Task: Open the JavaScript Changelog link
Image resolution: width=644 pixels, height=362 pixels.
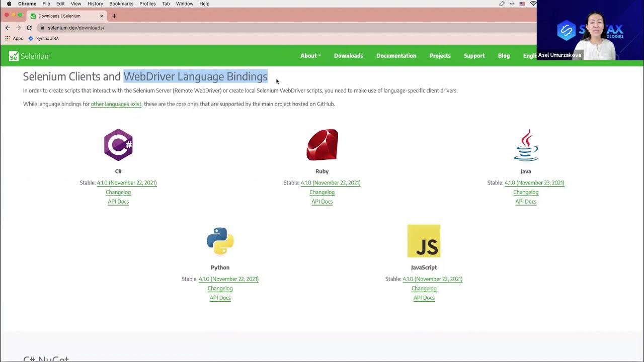Action: [424, 289]
